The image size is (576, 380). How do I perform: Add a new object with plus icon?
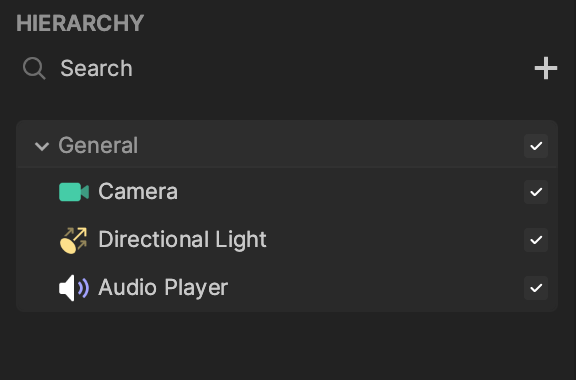[x=546, y=68]
